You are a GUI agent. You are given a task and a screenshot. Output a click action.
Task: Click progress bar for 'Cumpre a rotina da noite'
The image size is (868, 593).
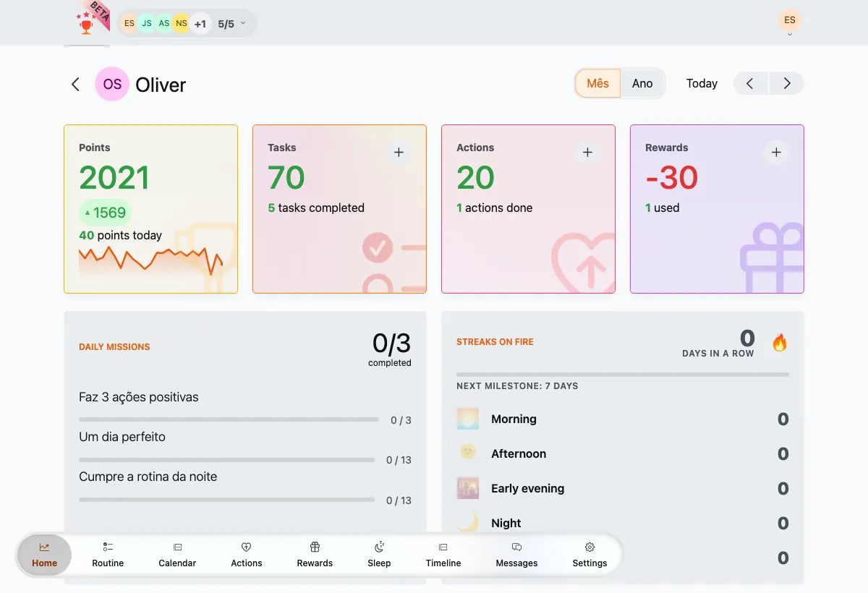point(226,500)
